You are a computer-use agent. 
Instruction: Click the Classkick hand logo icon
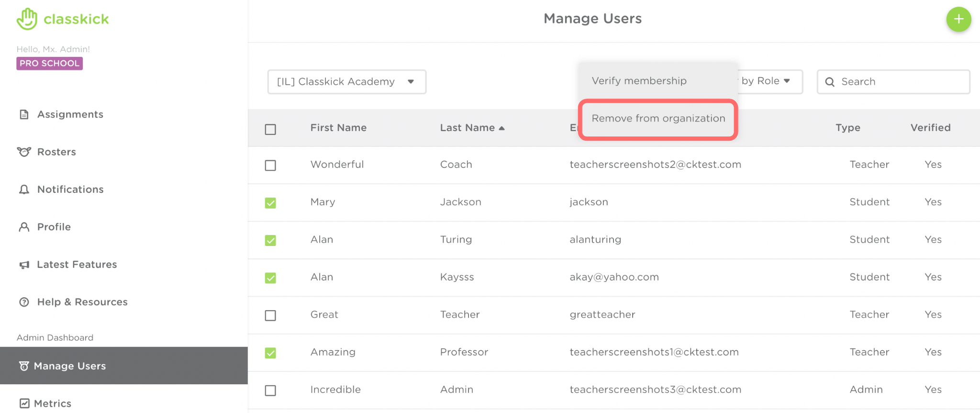27,19
